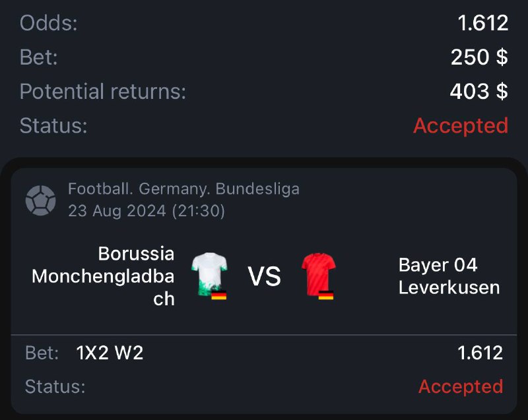
Task: Click the 1X2 W2 bet type
Action: (110, 353)
